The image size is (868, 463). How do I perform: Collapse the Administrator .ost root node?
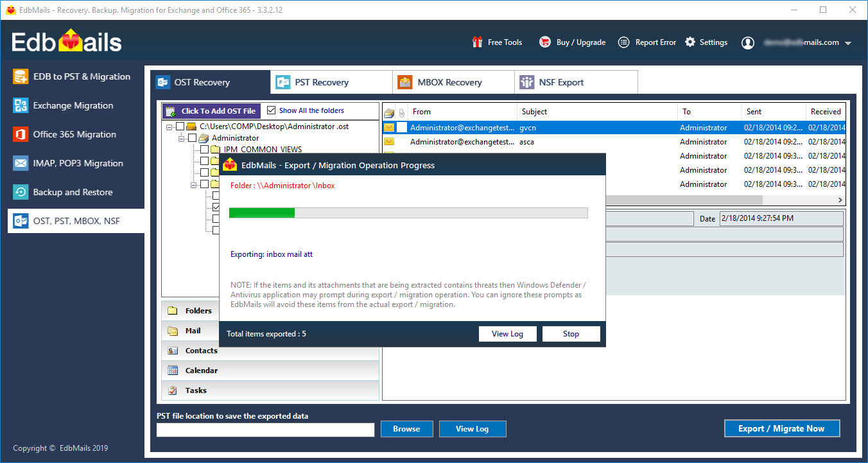169,127
